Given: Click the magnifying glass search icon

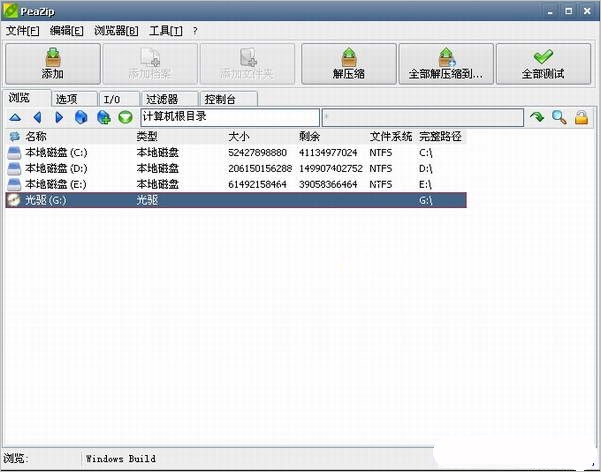Looking at the screenshot, I should point(559,117).
